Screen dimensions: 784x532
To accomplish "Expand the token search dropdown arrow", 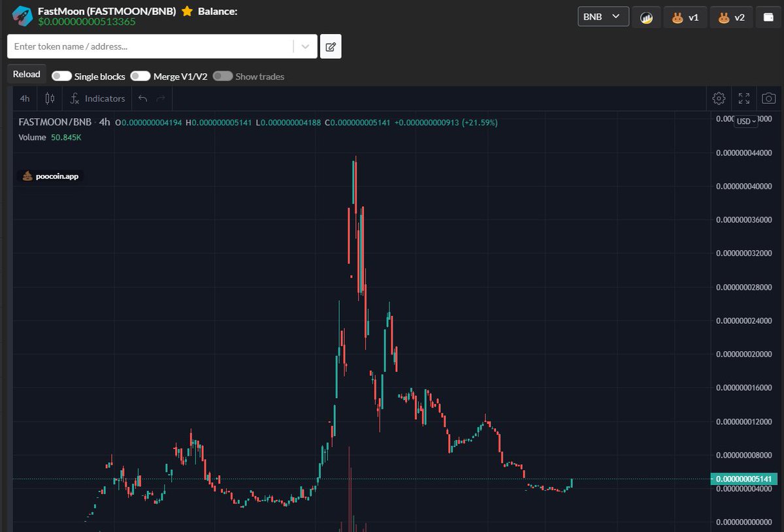I will pyautogui.click(x=305, y=46).
